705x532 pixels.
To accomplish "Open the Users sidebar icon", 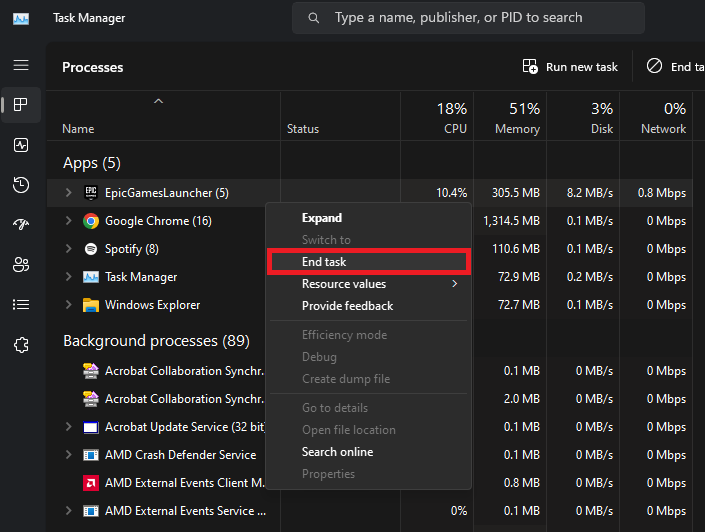I will (21, 264).
